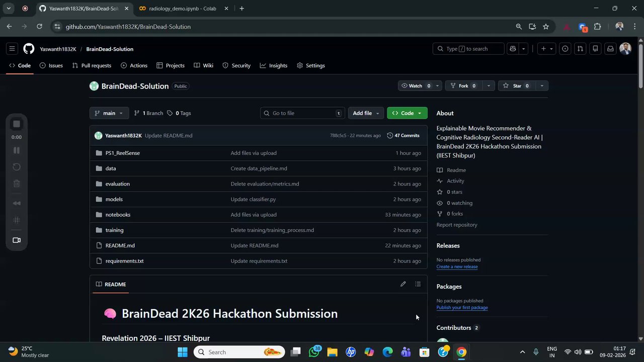Screen dimensions: 644x362
Task: Open the 47 Commits history link
Action: point(403,135)
